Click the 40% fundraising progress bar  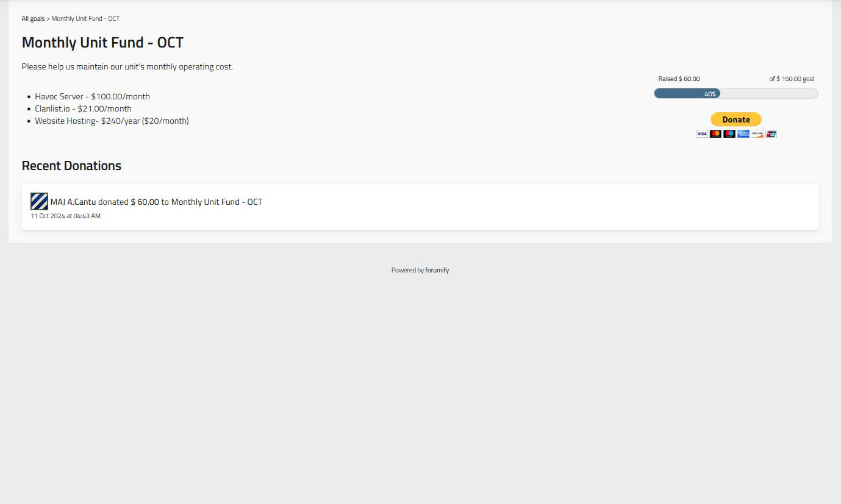735,93
